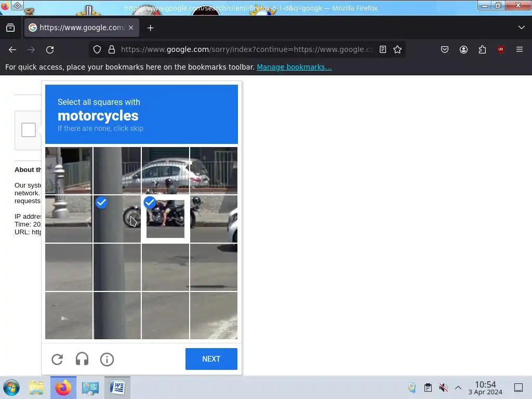Deselect the checked tile with motorcycle wheel

pos(117,219)
